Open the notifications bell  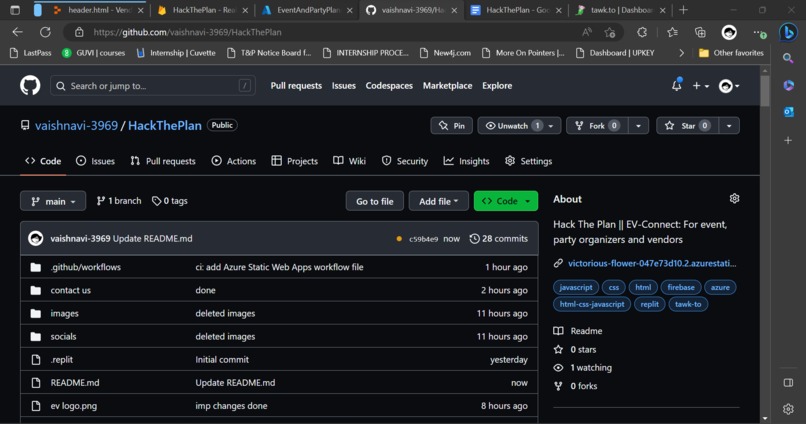click(x=676, y=85)
